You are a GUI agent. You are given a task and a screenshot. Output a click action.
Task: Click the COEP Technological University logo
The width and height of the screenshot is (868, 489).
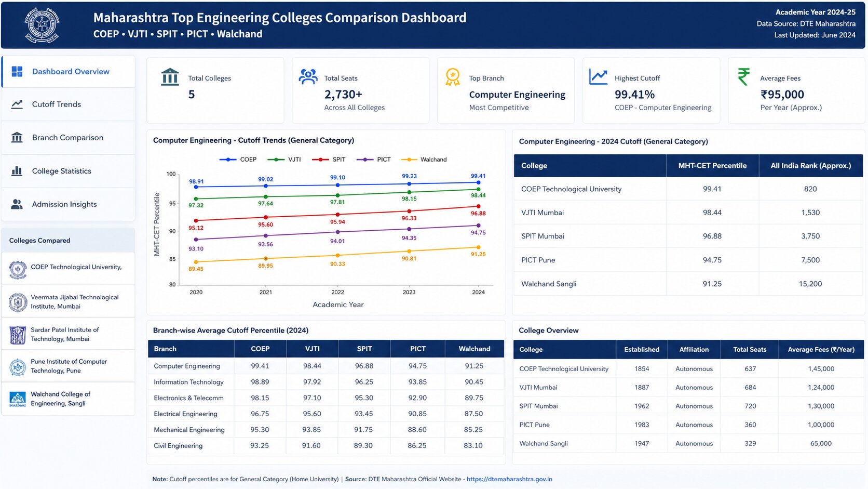point(18,270)
